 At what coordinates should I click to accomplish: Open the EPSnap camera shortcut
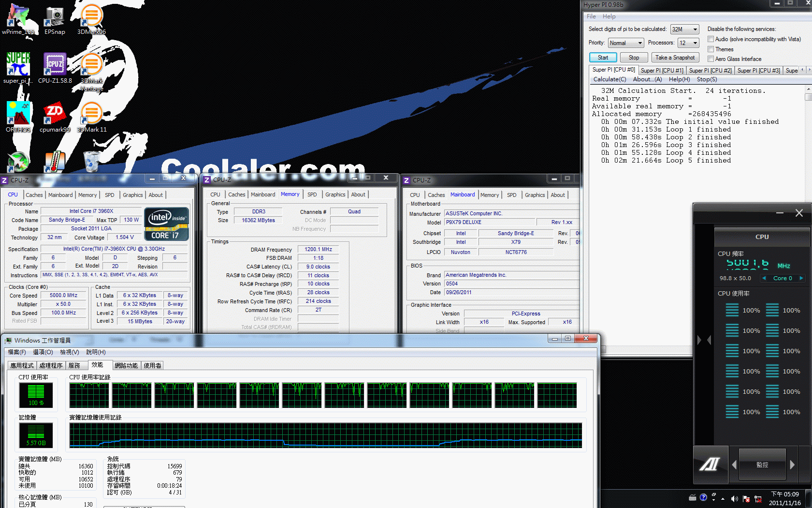click(x=55, y=19)
